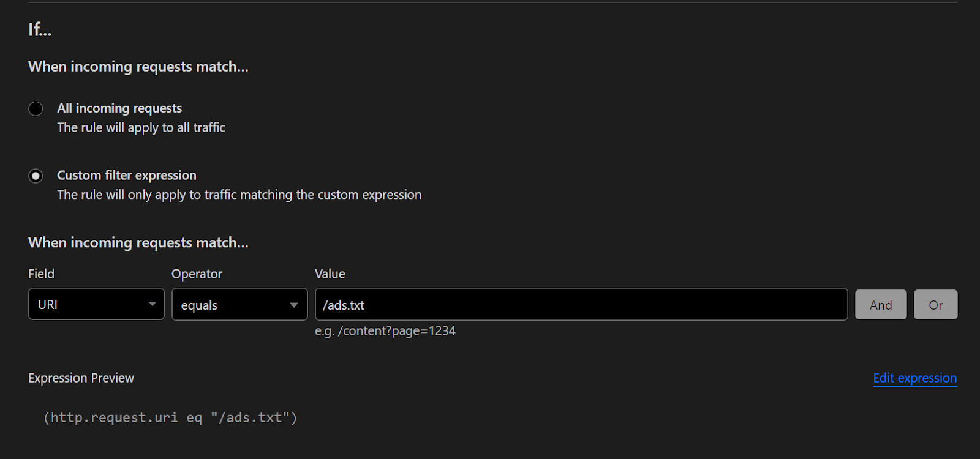Open the Operator dropdown showing equals
Screen dimensions: 980x459
pos(239,304)
